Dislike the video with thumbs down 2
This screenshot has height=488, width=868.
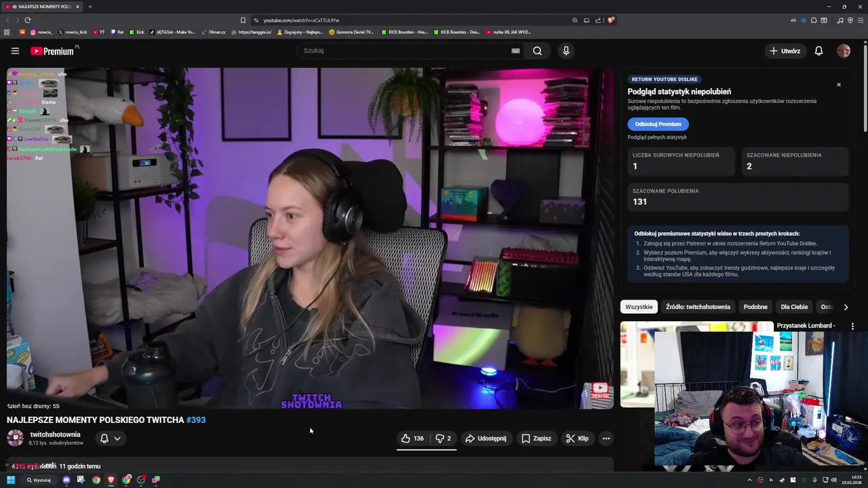(443, 439)
